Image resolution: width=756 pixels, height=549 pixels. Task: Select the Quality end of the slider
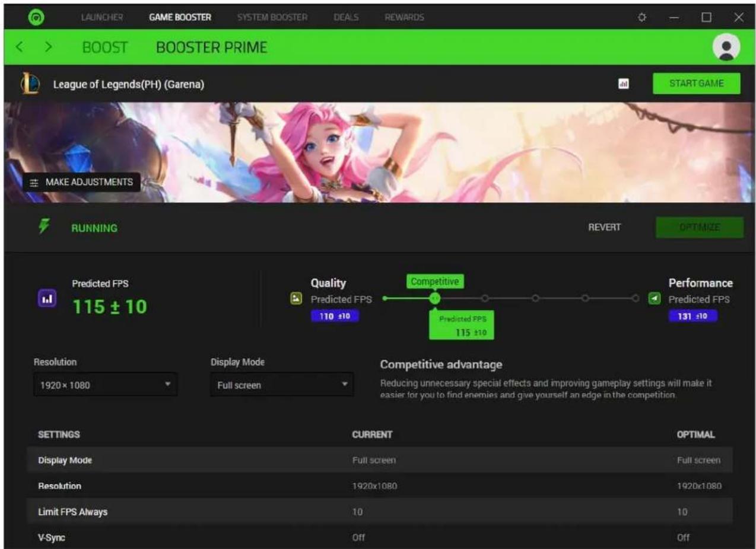385,298
